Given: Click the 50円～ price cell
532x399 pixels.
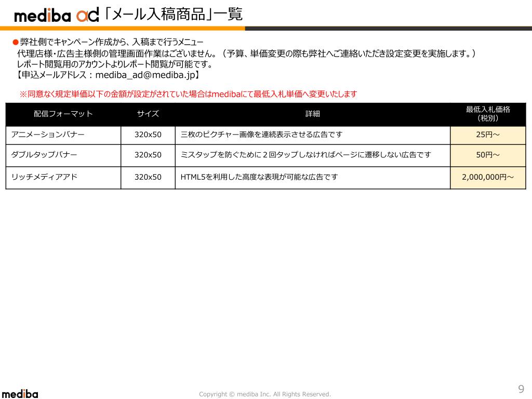Looking at the screenshot, I should click(x=488, y=155).
